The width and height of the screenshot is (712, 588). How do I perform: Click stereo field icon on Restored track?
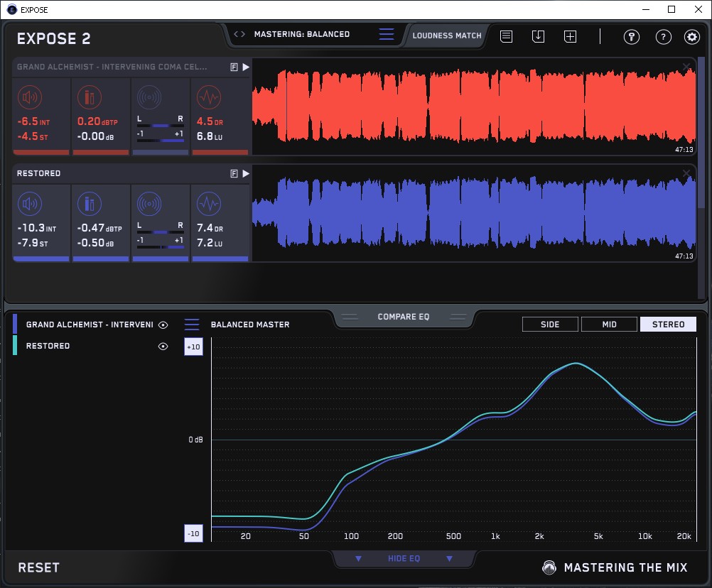coord(149,205)
